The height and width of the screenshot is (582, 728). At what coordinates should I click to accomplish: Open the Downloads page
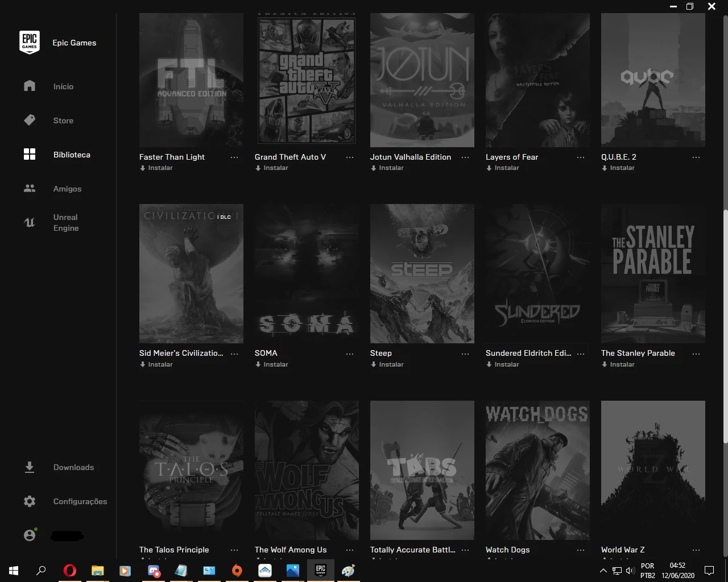(x=73, y=467)
